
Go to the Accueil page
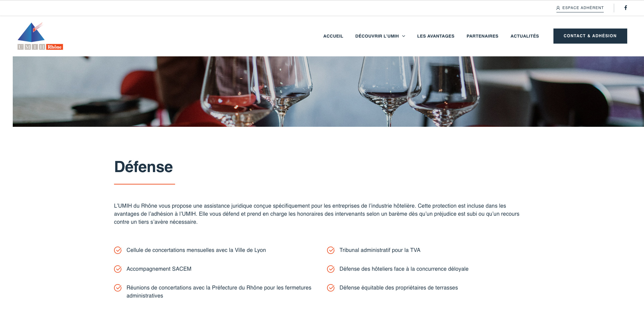333,36
